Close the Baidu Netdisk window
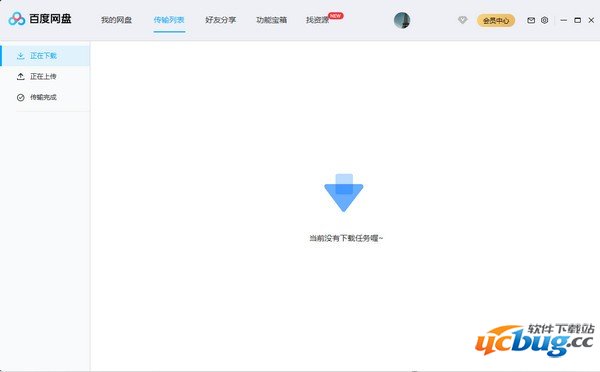Screen dimensions: 600x372 pos(591,20)
